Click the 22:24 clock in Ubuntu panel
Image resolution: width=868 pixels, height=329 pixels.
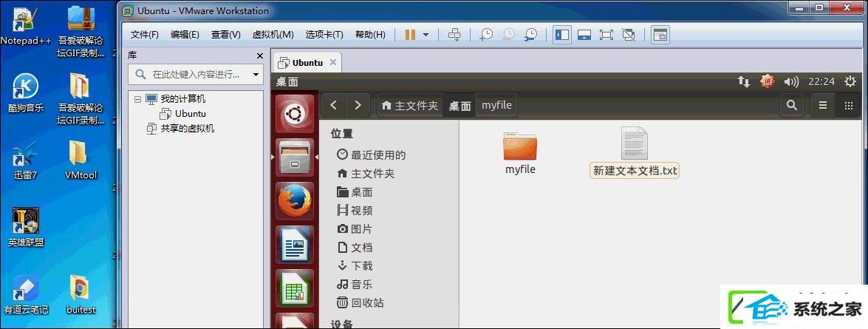(821, 81)
